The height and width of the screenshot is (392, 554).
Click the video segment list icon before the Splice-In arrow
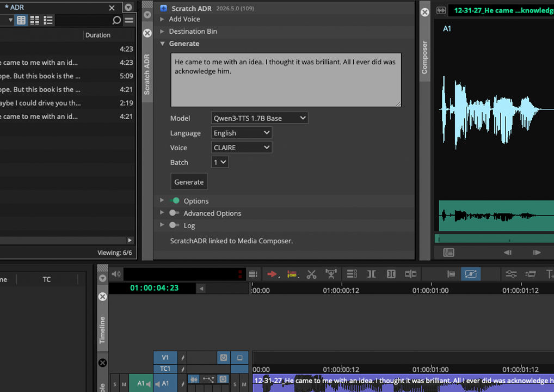click(x=253, y=274)
